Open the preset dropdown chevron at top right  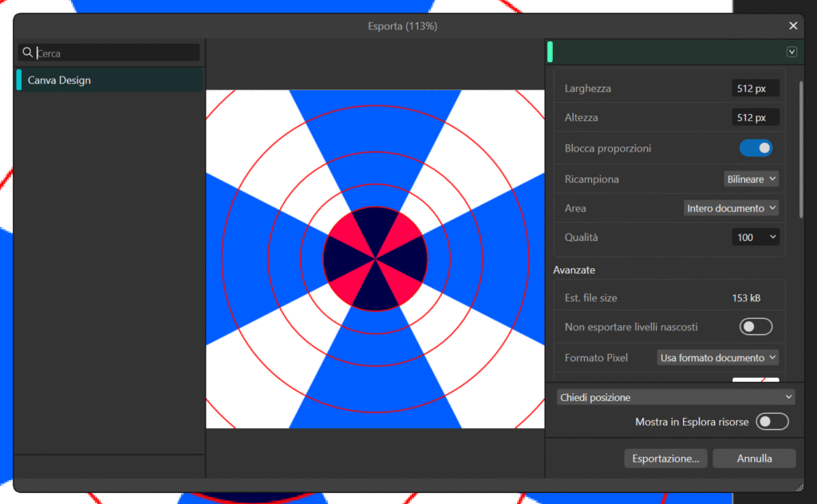(791, 51)
